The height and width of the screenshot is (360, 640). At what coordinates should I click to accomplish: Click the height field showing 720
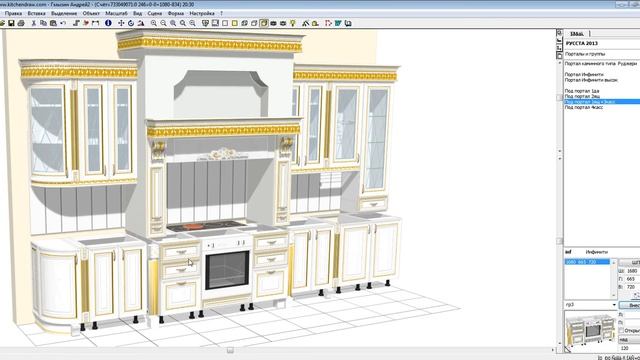click(x=632, y=287)
